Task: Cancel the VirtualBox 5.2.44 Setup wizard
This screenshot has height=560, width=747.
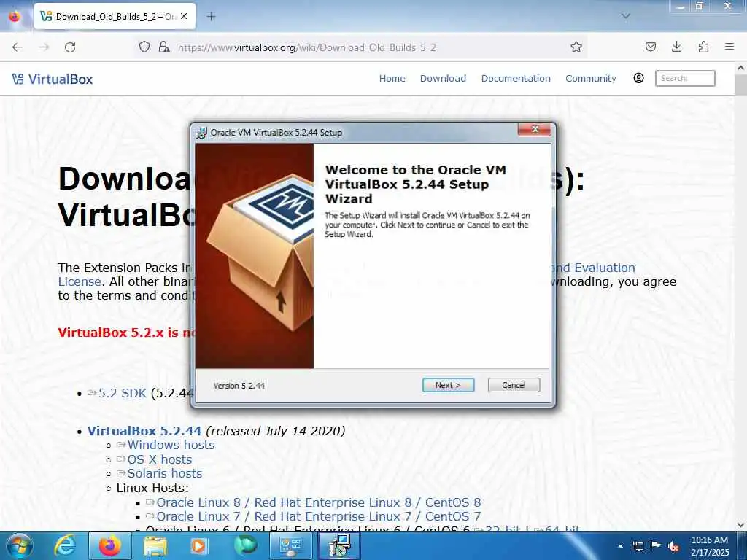Action: click(x=514, y=385)
